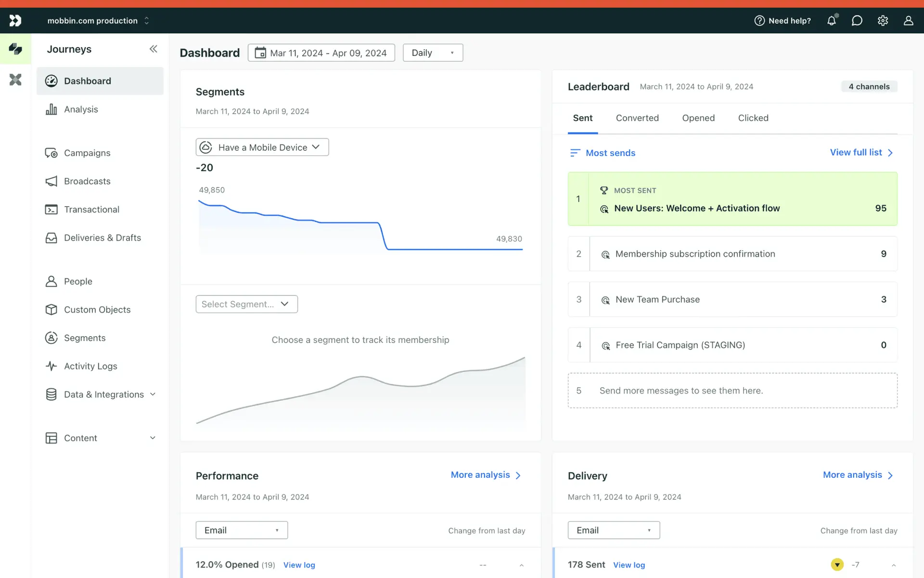Open the chat message icon

pos(857,21)
